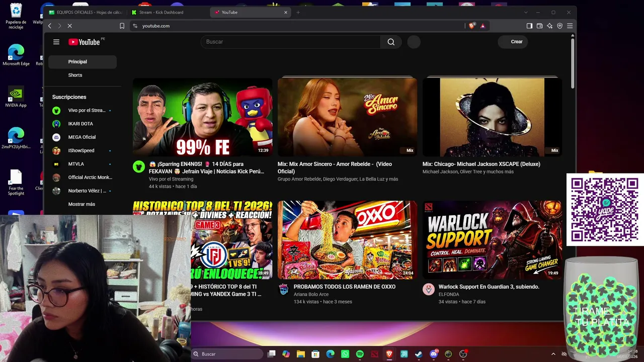Screen dimensions: 644x362
Task: Open the Principal section in sidebar
Action: tap(83, 62)
